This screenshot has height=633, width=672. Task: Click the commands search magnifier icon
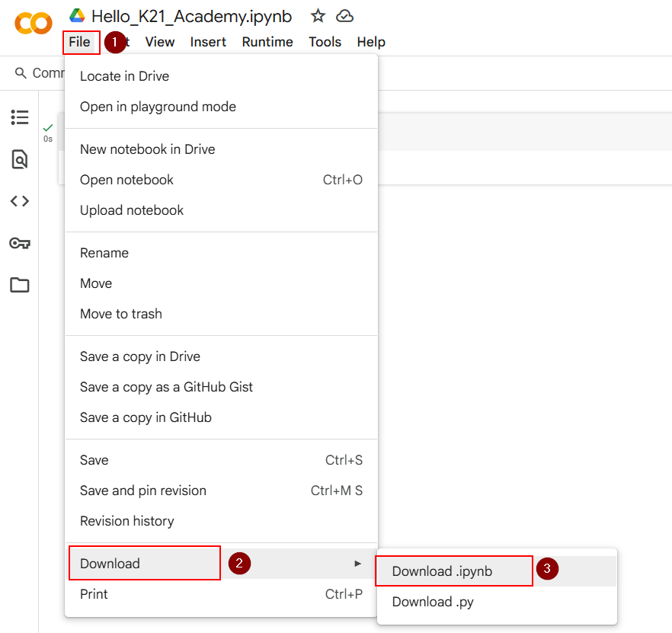click(x=21, y=73)
